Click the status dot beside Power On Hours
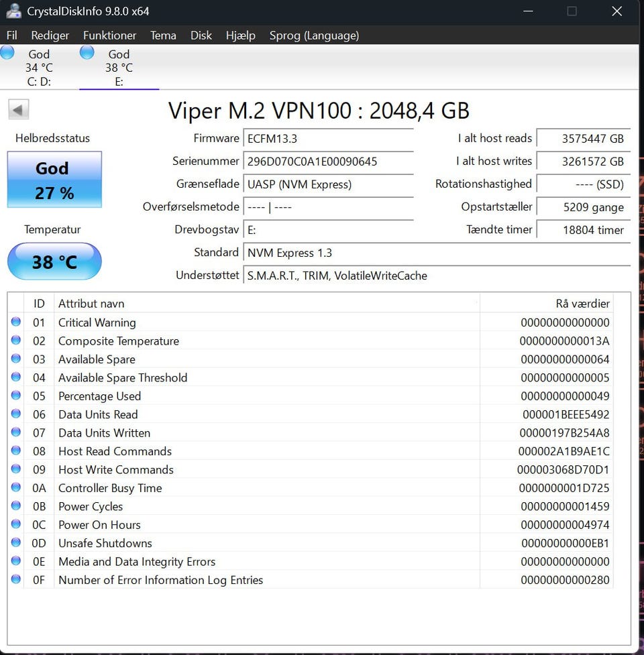 tap(16, 524)
